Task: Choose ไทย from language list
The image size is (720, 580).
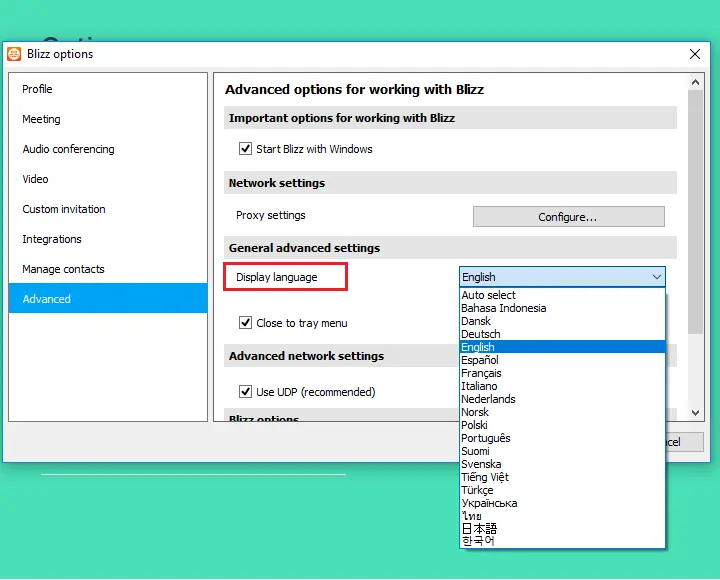Action: [562, 516]
